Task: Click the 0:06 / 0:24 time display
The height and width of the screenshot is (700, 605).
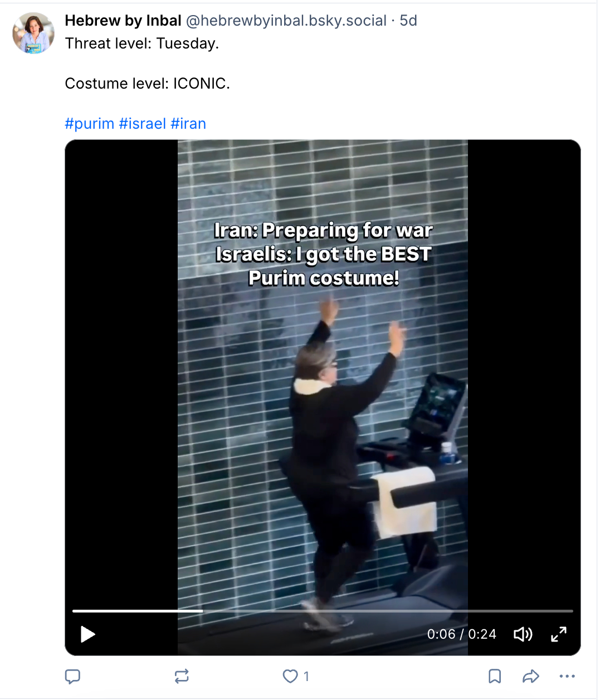Action: tap(462, 634)
